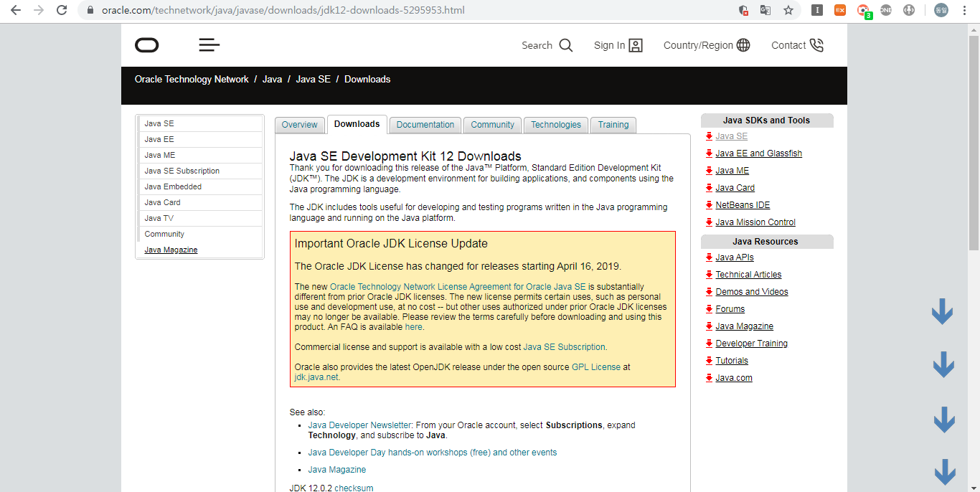Click the page's vertical scrollbar thumb
Viewport: 980px width, 492px height.
(x=974, y=142)
